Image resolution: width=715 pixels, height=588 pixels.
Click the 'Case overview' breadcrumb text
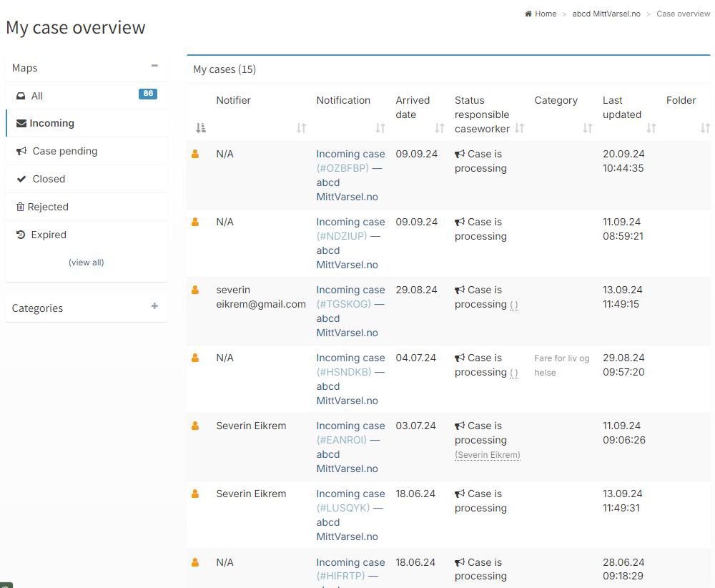coord(683,14)
